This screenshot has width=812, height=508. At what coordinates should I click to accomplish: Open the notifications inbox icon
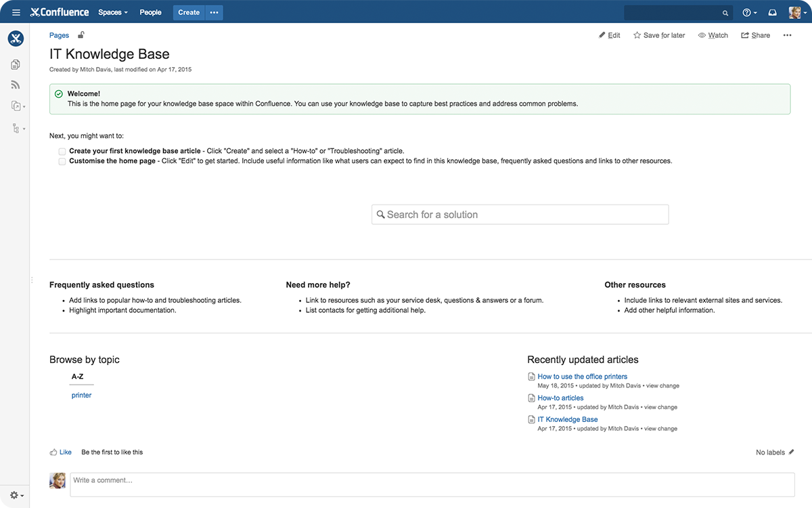pyautogui.click(x=772, y=12)
